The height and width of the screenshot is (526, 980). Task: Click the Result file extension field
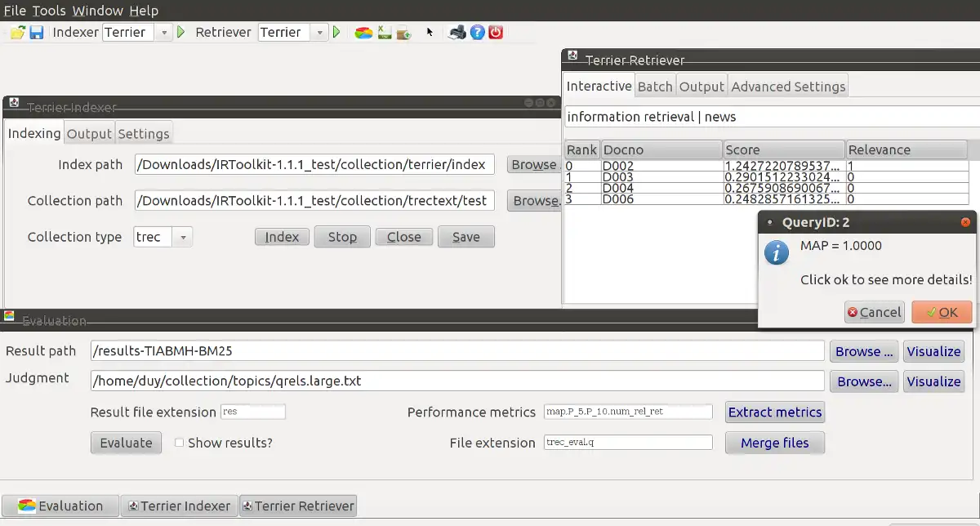253,412
